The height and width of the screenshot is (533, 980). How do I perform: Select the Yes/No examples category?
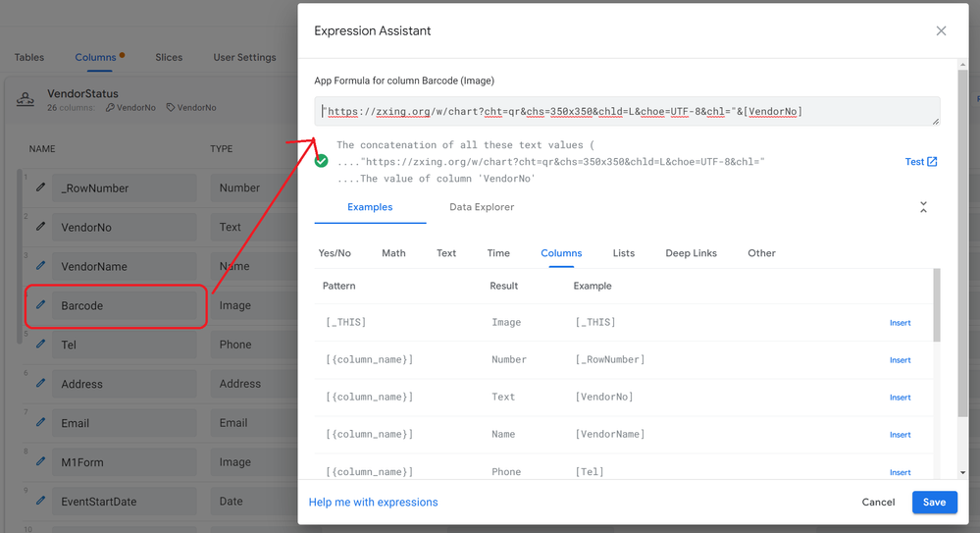(x=335, y=253)
